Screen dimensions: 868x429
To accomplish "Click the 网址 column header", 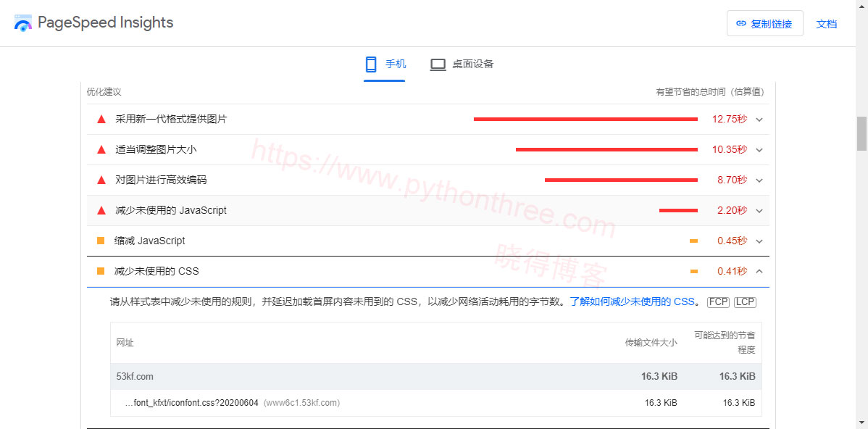I will [x=125, y=343].
